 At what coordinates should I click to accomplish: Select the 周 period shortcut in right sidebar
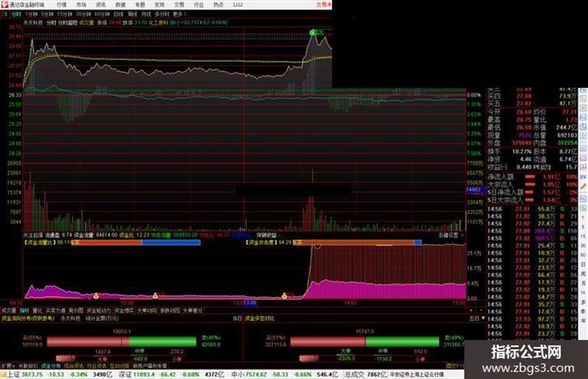[583, 274]
